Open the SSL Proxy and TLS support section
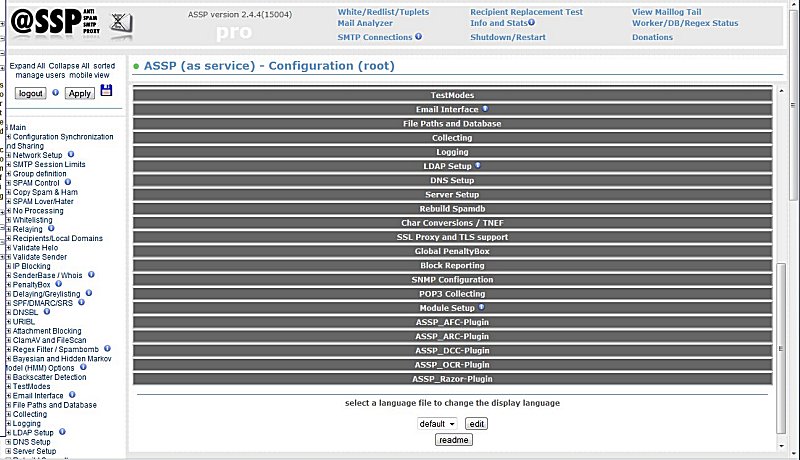The image size is (800, 460). pyautogui.click(x=452, y=237)
